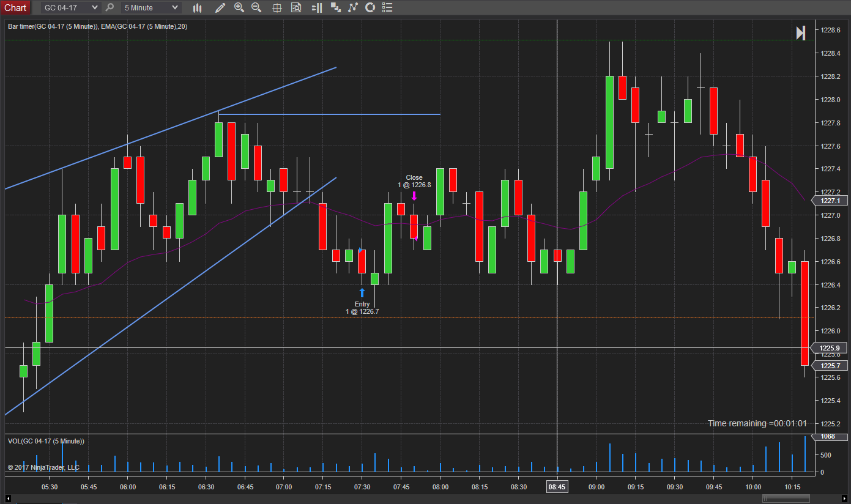Click the 1225.9 cursor price marker
This screenshot has width=851, height=504.
(830, 348)
